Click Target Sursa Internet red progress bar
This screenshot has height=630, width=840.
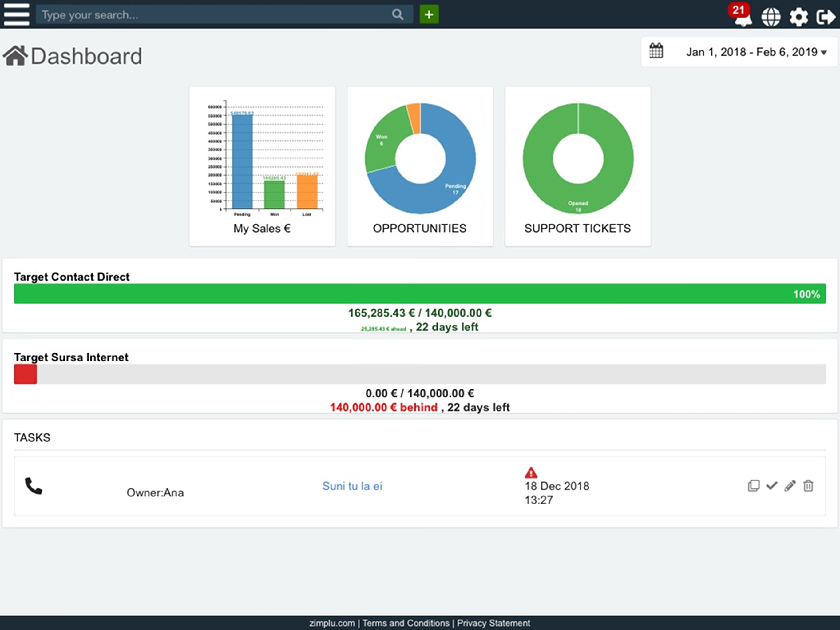click(26, 374)
